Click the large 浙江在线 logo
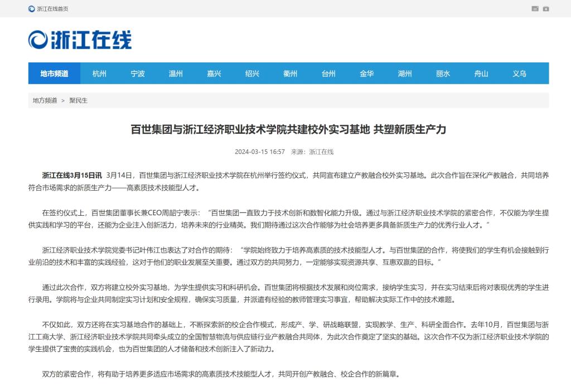Viewport: 571px width, 392px height. pyautogui.click(x=80, y=40)
